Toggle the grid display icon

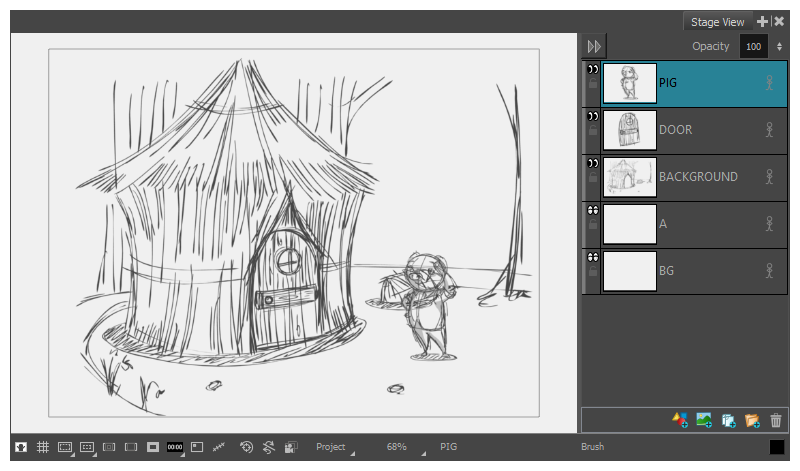pyautogui.click(x=43, y=447)
